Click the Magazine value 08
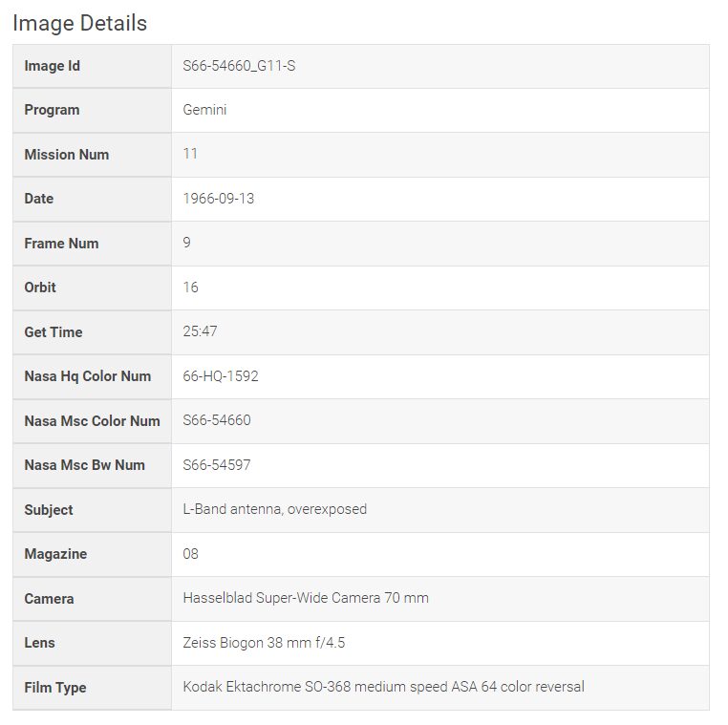This screenshot has width=728, height=725. click(190, 554)
